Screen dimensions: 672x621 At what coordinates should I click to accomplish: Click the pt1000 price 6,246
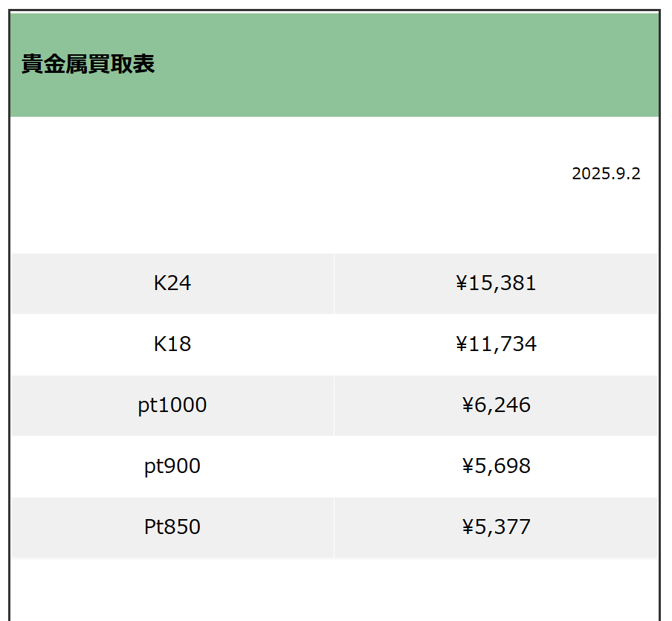pos(503,405)
